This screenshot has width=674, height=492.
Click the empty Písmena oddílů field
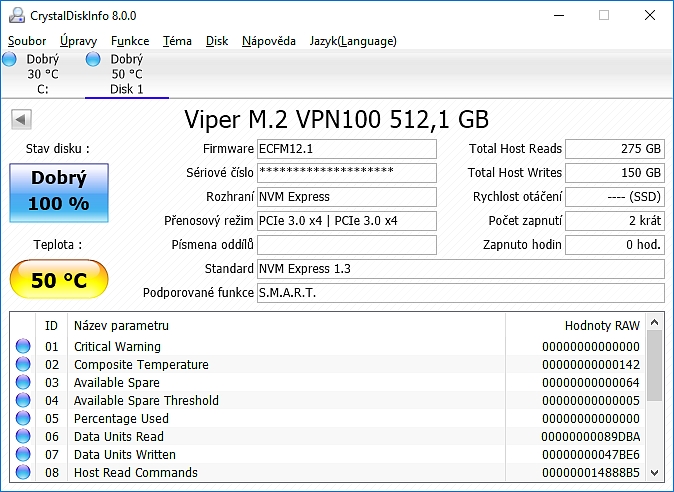coord(346,245)
